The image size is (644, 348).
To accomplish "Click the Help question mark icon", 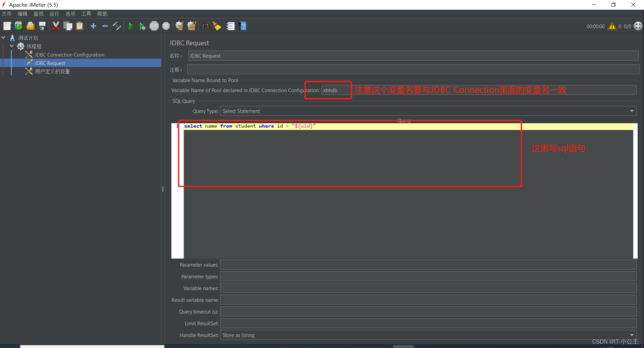I will [x=243, y=26].
